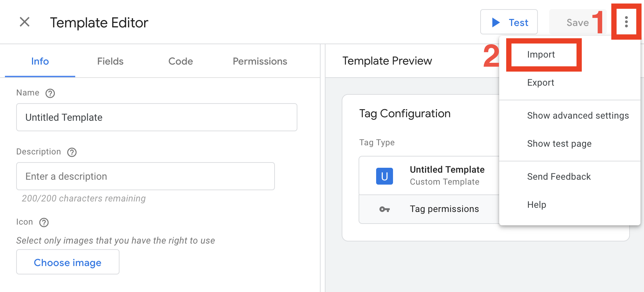Click Show test page menu item
Image resolution: width=644 pixels, height=292 pixels.
559,144
